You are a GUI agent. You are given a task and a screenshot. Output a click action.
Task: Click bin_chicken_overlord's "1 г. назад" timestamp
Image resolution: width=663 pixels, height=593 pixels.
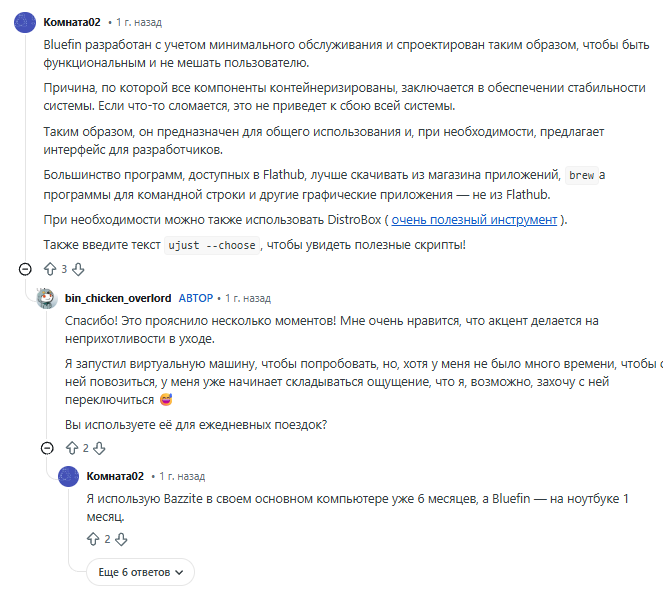[247, 298]
